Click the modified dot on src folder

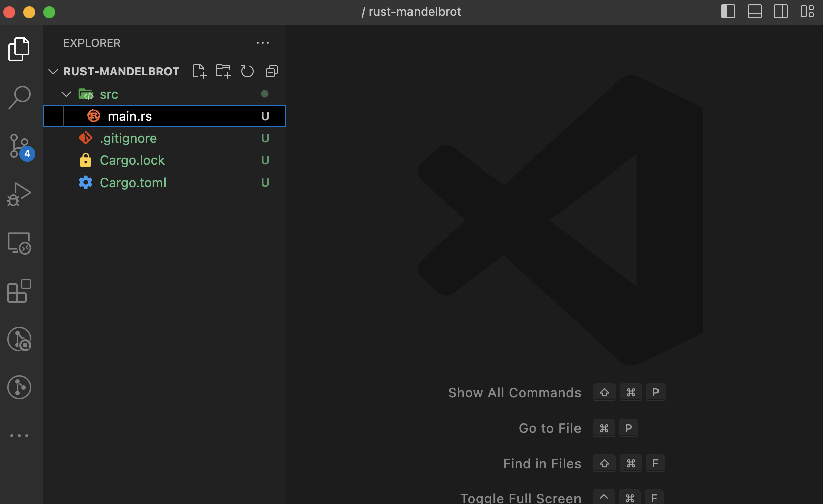tap(265, 94)
